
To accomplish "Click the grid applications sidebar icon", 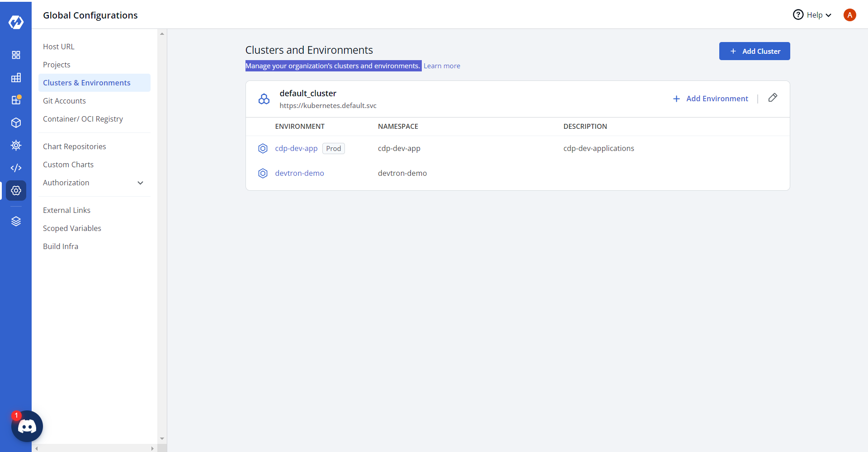I will 16,55.
